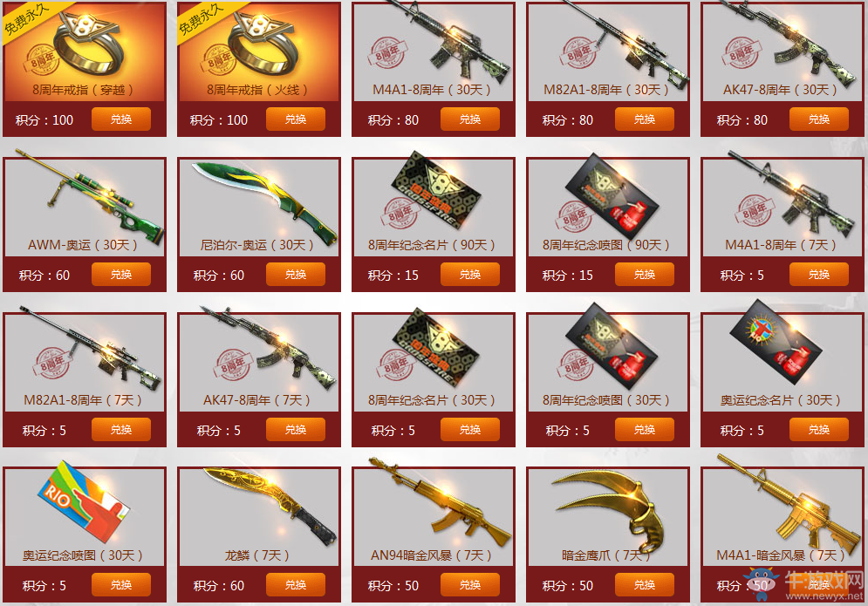Redeem M4A1-8周年（7天）for 5 points

(x=819, y=275)
